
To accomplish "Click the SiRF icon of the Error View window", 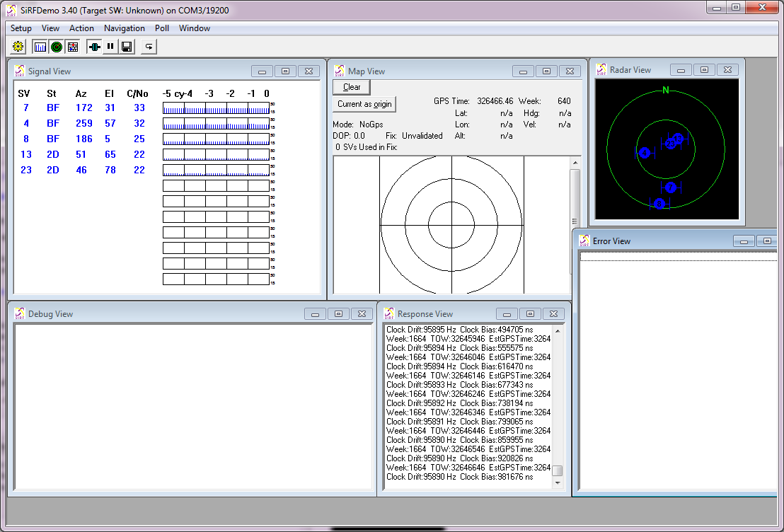I will pos(584,241).
